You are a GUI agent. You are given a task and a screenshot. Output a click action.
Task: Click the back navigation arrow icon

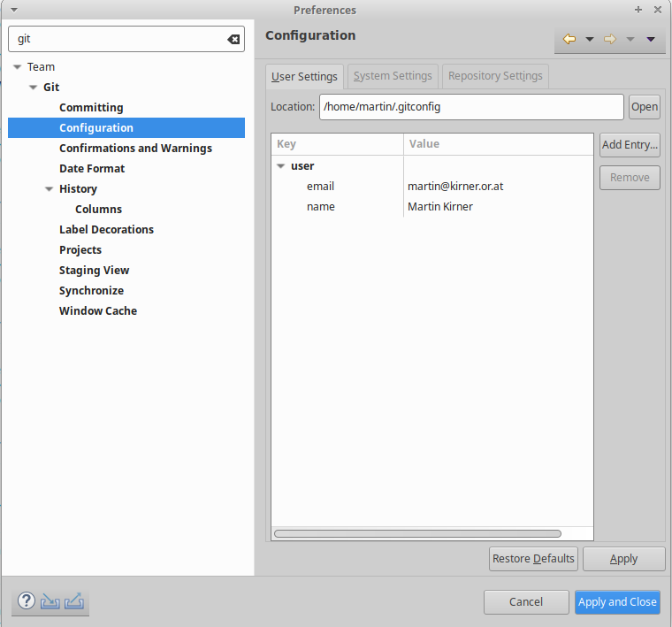(x=569, y=39)
